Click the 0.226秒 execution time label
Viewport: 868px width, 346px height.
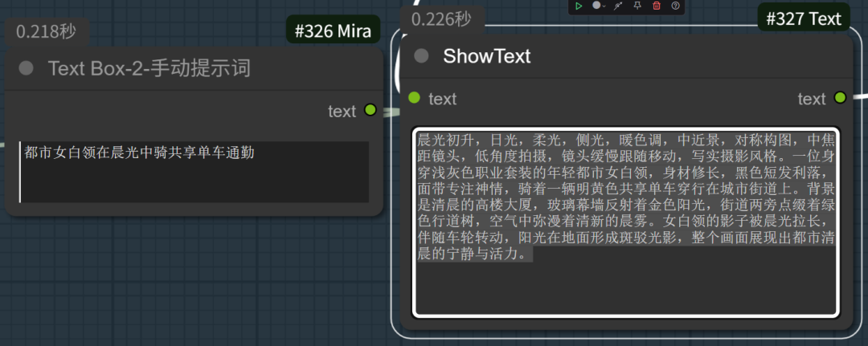click(441, 20)
